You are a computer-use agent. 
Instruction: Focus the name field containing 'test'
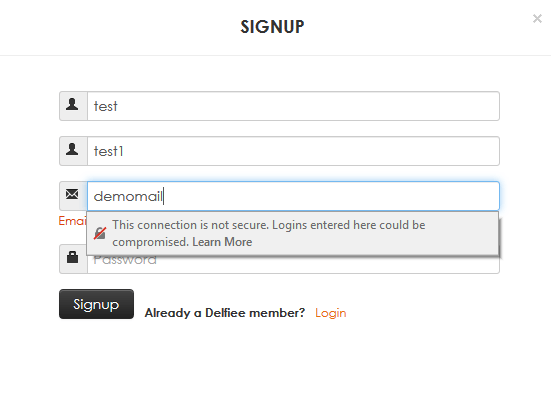click(x=293, y=106)
